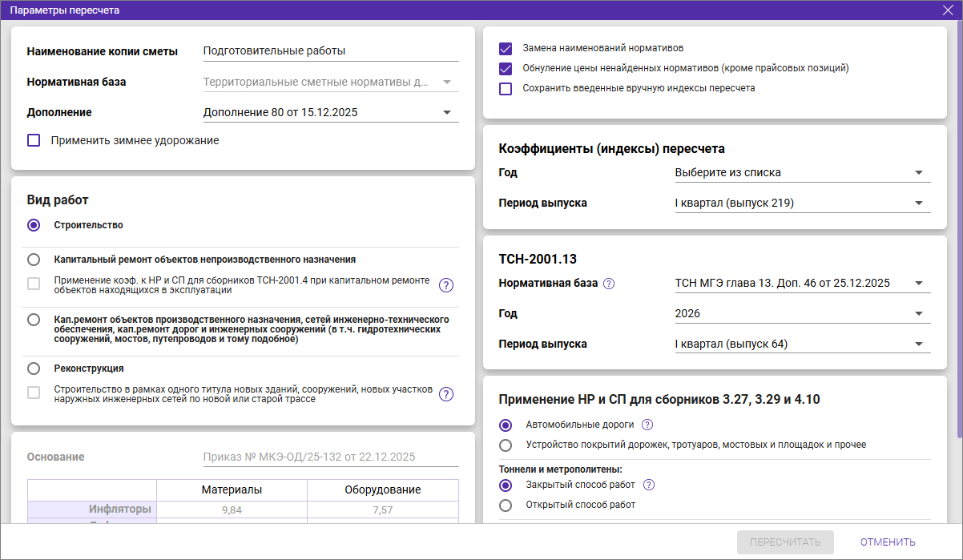The height and width of the screenshot is (560, 963).
Task: Click help icon next to Автомобильные дороги
Action: [x=647, y=425]
